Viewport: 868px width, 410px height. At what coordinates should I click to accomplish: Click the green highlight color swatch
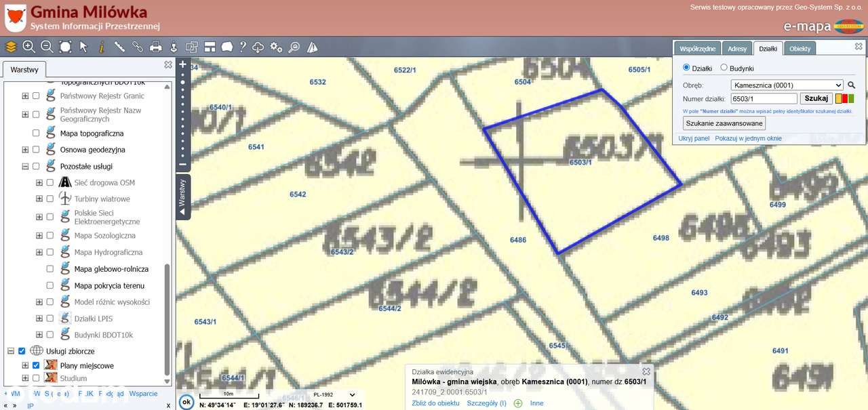[851, 99]
